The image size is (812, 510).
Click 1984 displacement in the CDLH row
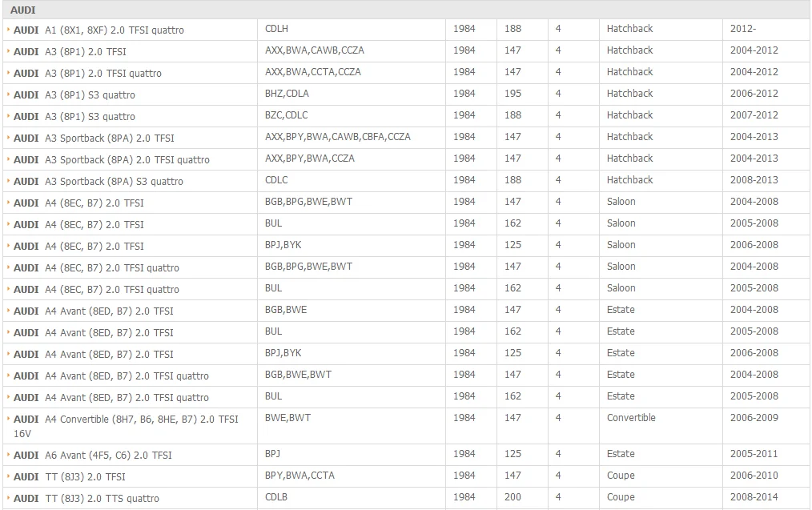pos(464,29)
